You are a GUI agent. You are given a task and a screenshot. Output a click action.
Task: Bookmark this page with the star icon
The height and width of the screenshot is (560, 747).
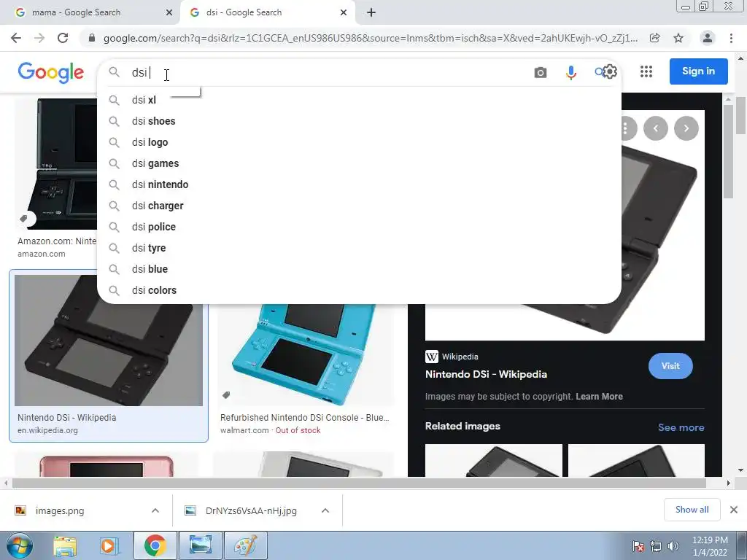678,38
